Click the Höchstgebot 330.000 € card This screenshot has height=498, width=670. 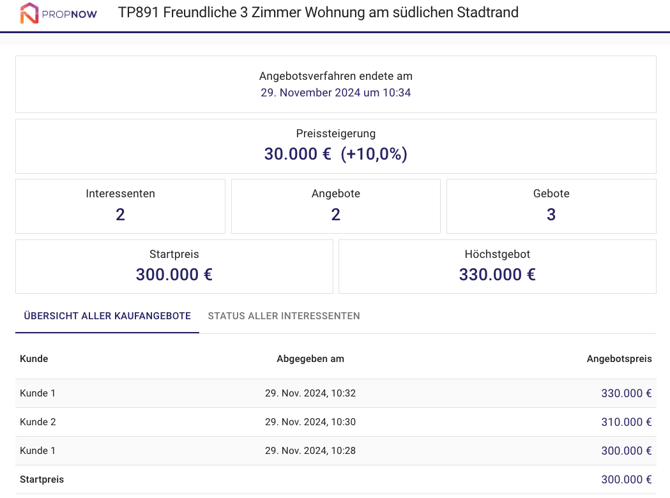click(497, 266)
